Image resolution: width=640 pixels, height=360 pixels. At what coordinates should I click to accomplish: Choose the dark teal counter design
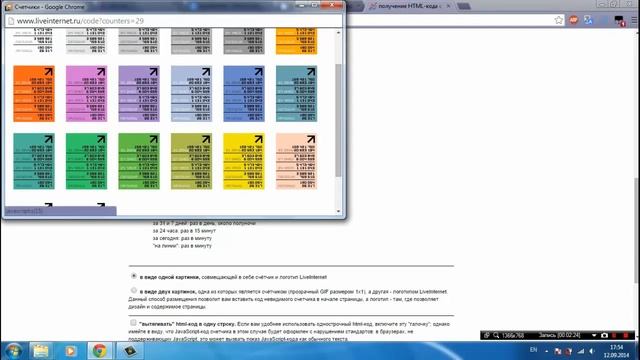pos(34,161)
